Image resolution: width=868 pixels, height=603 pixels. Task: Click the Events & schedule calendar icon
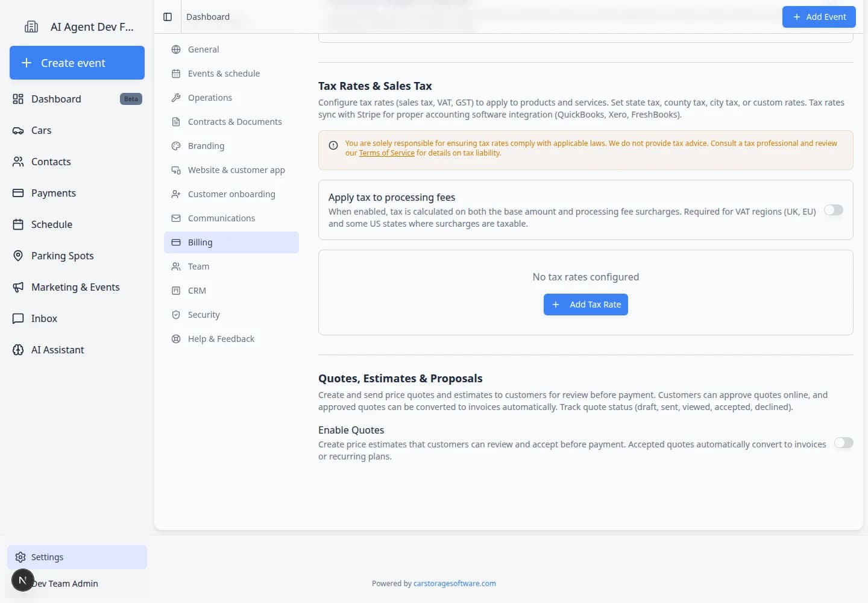[x=176, y=74]
